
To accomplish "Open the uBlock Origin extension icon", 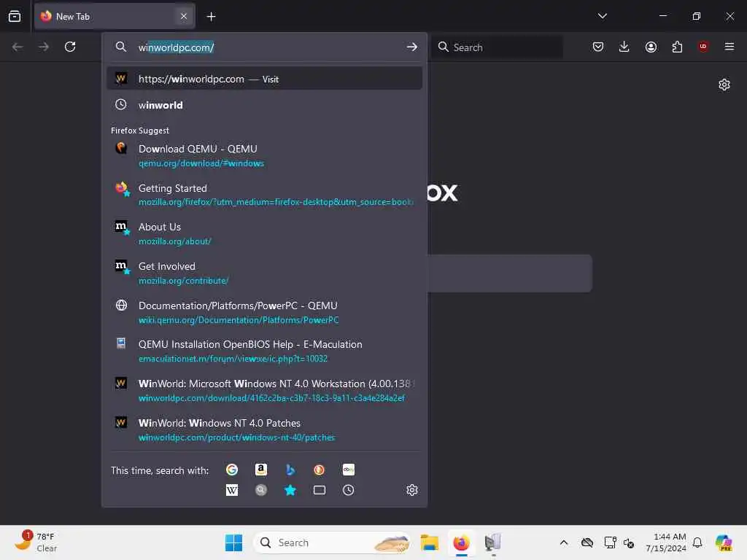I will [x=703, y=46].
